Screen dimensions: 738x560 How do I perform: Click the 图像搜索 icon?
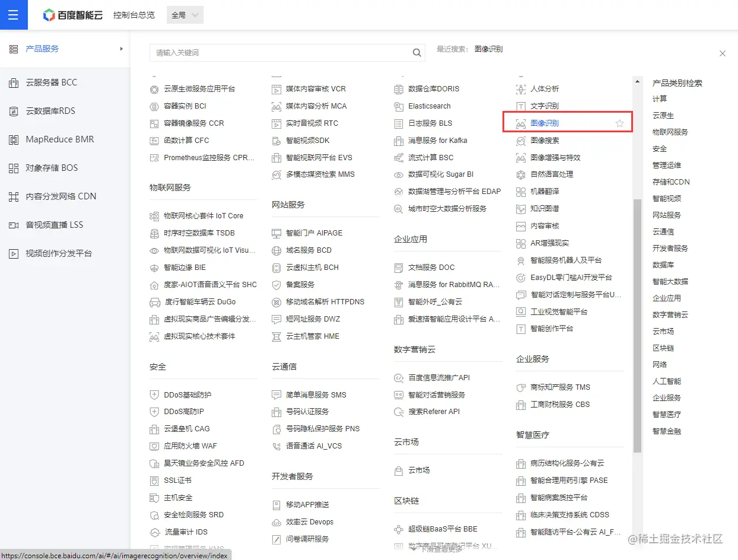pyautogui.click(x=521, y=141)
